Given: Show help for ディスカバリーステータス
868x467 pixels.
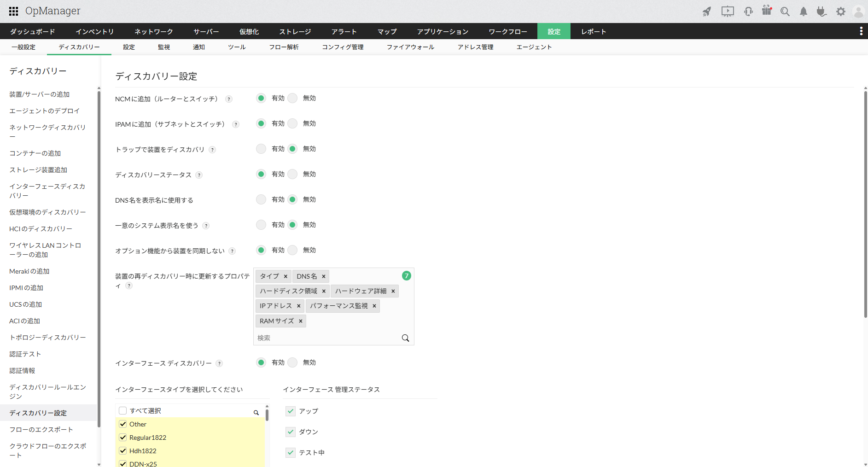Looking at the screenshot, I should click(x=199, y=175).
